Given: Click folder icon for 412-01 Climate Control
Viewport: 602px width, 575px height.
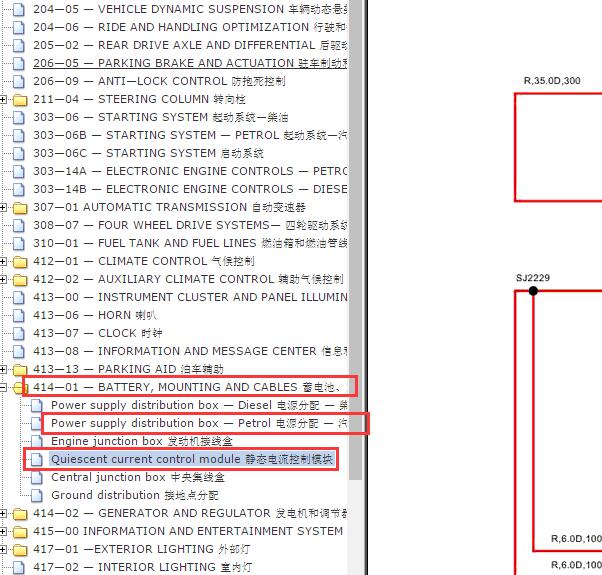Looking at the screenshot, I should tap(20, 262).
